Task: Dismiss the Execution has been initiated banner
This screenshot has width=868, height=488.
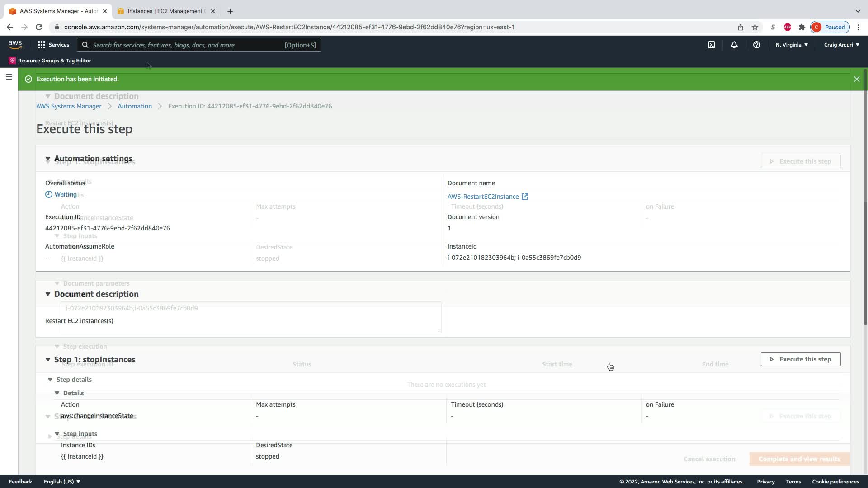Action: coord(856,79)
